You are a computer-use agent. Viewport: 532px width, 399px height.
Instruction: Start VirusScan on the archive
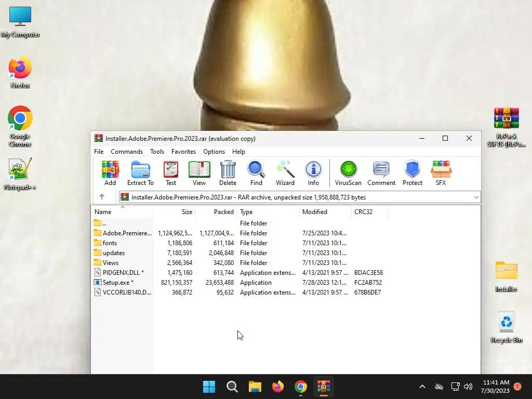(348, 173)
